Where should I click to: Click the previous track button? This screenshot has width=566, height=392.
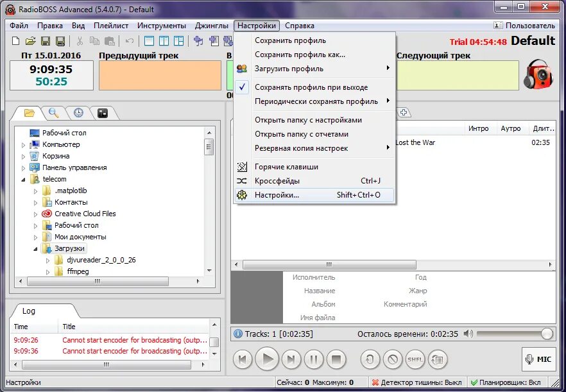coord(243,359)
